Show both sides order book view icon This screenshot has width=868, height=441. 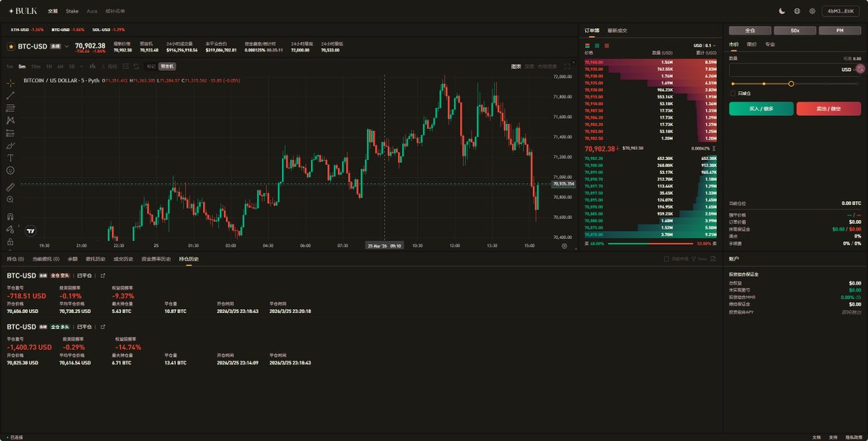(587, 45)
